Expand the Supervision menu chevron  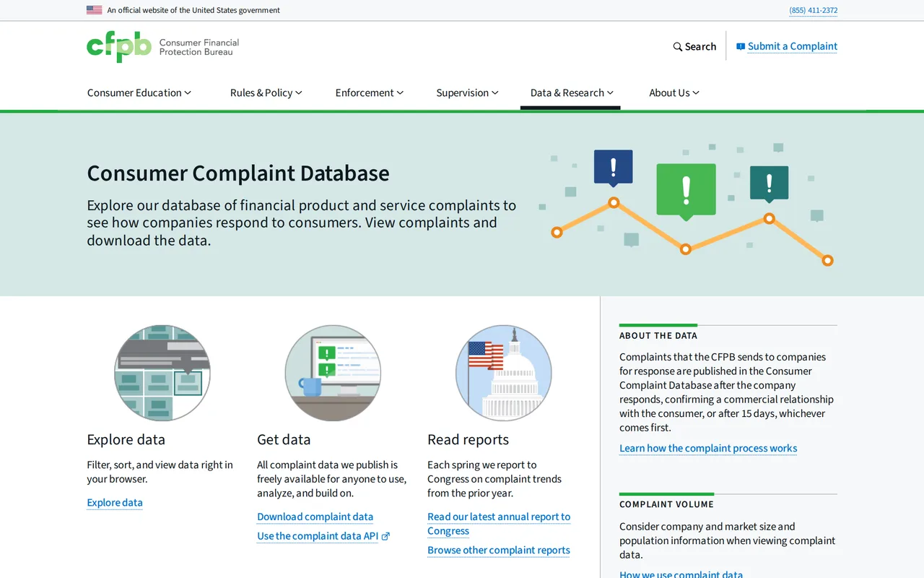pos(495,92)
